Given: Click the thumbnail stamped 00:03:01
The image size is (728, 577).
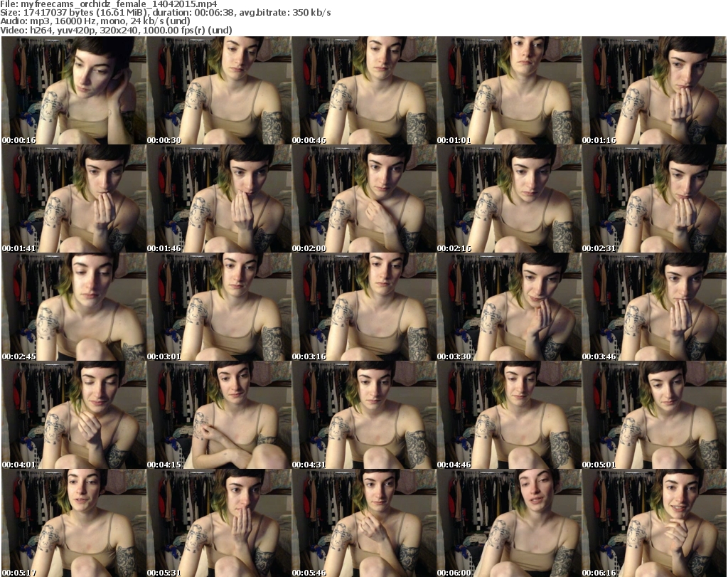Looking at the screenshot, I should pyautogui.click(x=219, y=307).
